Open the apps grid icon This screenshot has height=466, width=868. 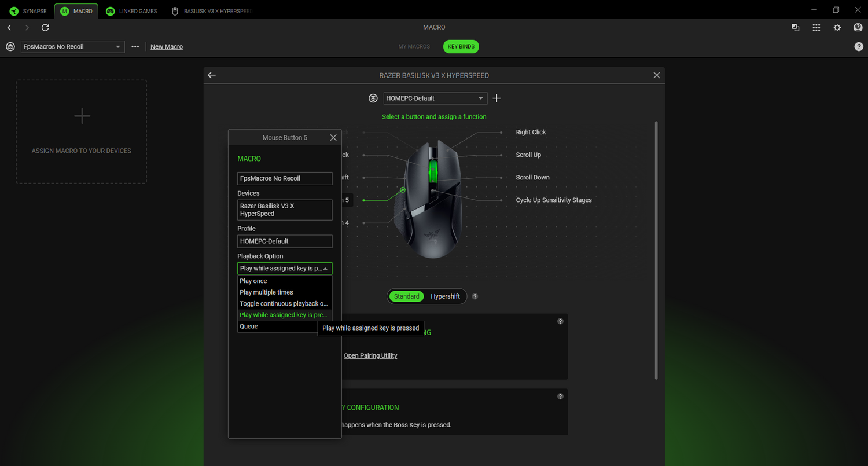tap(816, 28)
